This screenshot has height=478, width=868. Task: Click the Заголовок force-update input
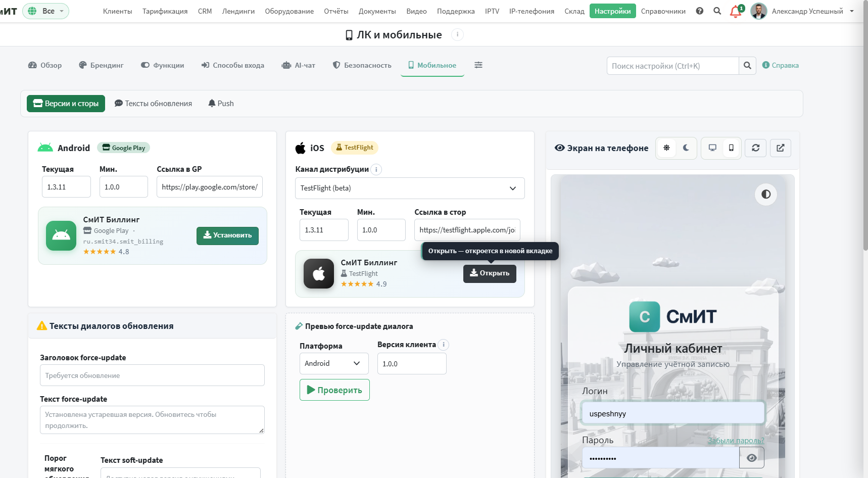pos(152,375)
